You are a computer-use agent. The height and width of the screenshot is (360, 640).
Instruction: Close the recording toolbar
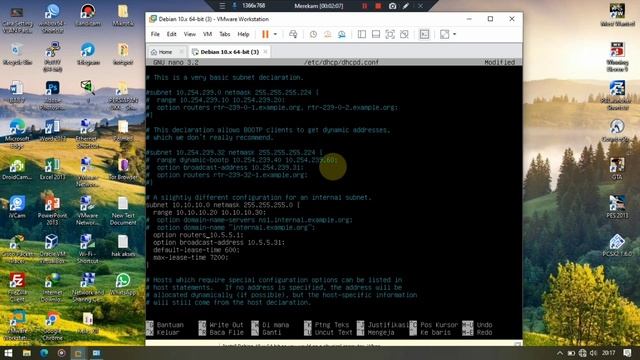(x=420, y=6)
